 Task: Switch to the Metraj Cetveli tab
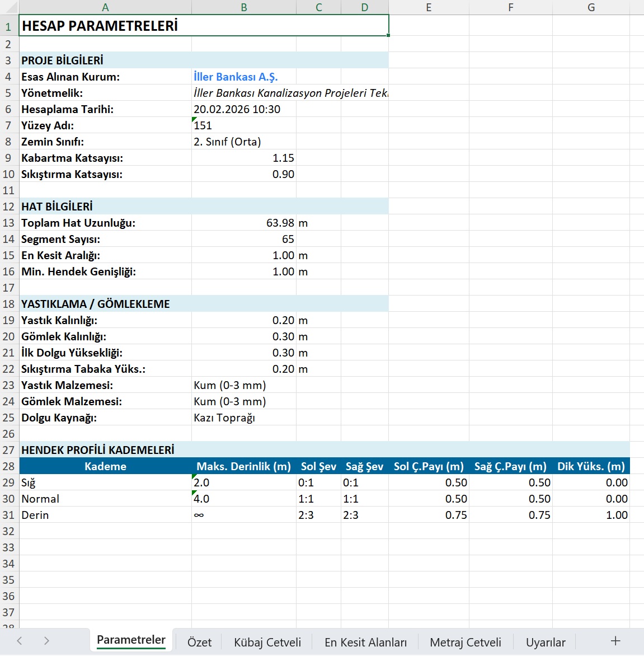466,642
